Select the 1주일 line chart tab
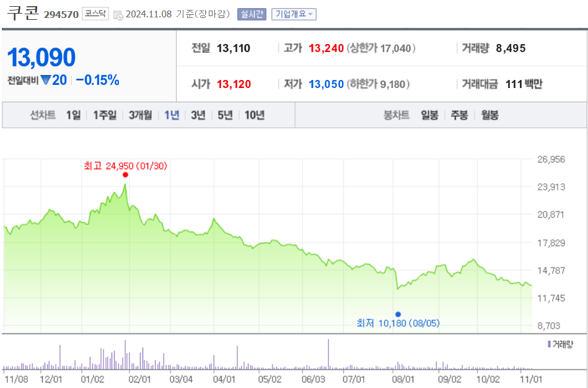This screenshot has width=588, height=388. [x=105, y=115]
